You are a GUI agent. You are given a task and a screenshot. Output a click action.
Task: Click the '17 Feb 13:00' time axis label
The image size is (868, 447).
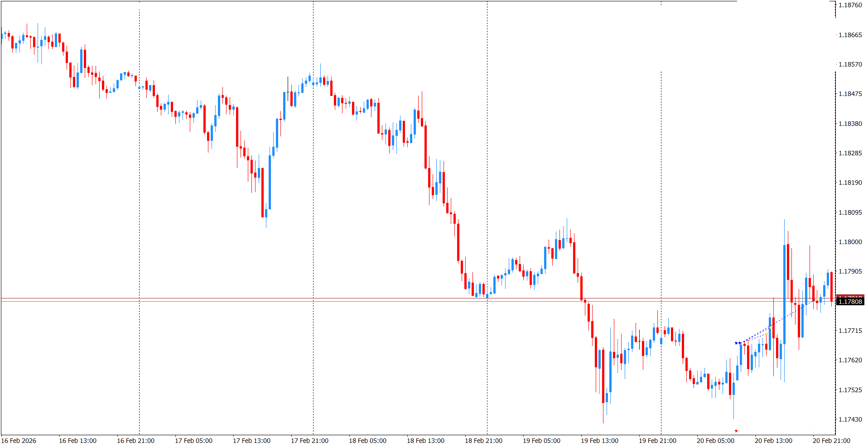(251, 441)
